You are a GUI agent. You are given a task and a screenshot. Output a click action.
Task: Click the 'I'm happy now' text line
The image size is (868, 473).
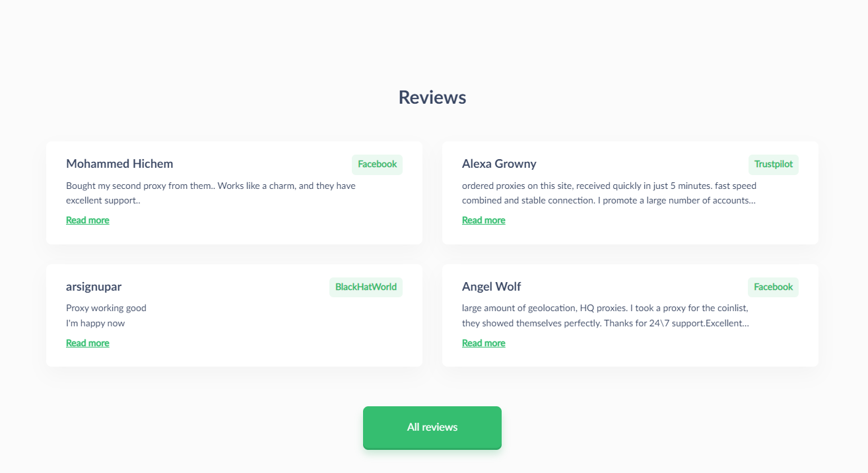click(x=96, y=323)
